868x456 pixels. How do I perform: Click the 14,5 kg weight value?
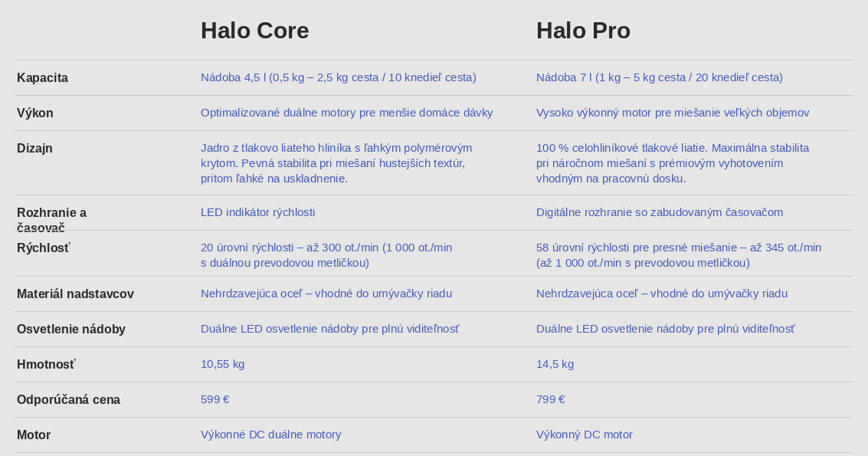[555, 364]
